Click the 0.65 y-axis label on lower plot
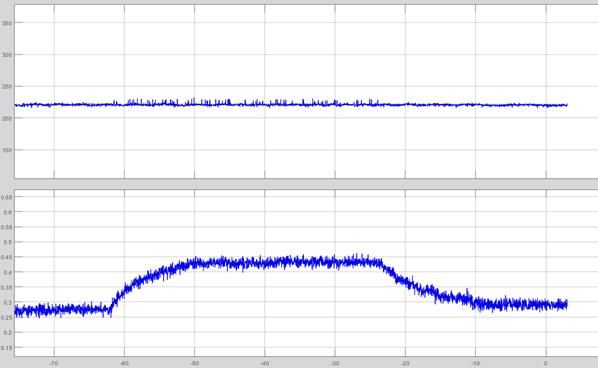This screenshot has height=368, width=598. click(6, 197)
